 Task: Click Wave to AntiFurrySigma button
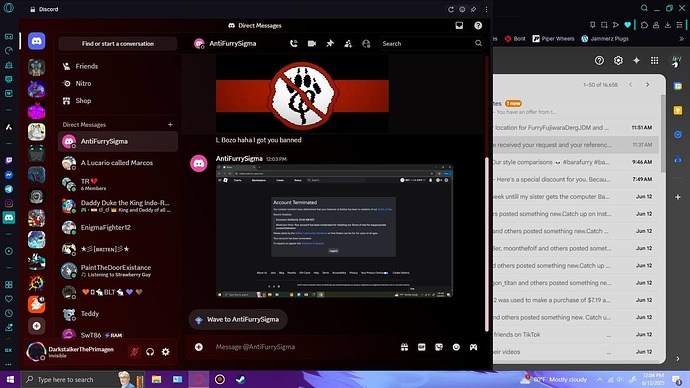point(238,319)
